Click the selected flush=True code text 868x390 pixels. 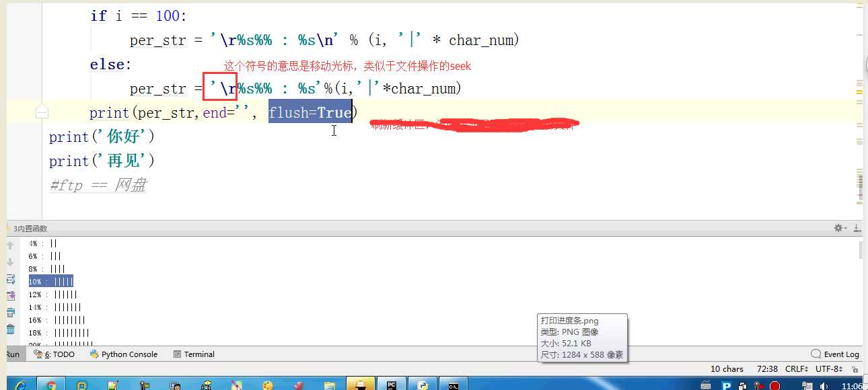310,112
